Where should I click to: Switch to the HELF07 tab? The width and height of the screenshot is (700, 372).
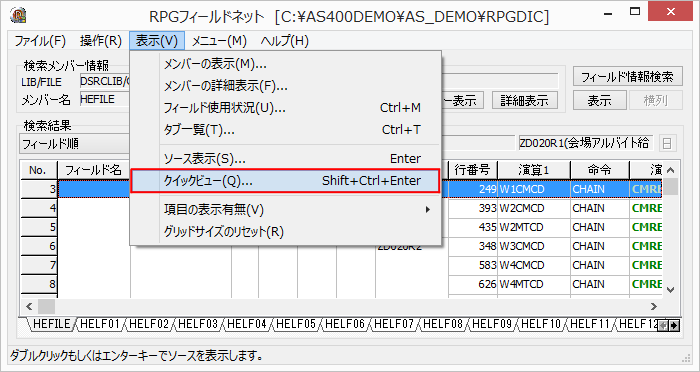tap(394, 325)
